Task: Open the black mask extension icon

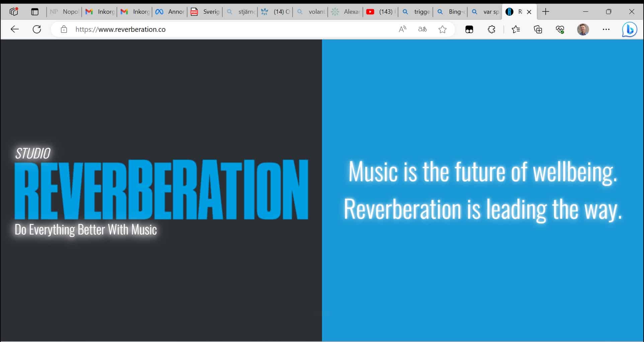Action: (469, 29)
